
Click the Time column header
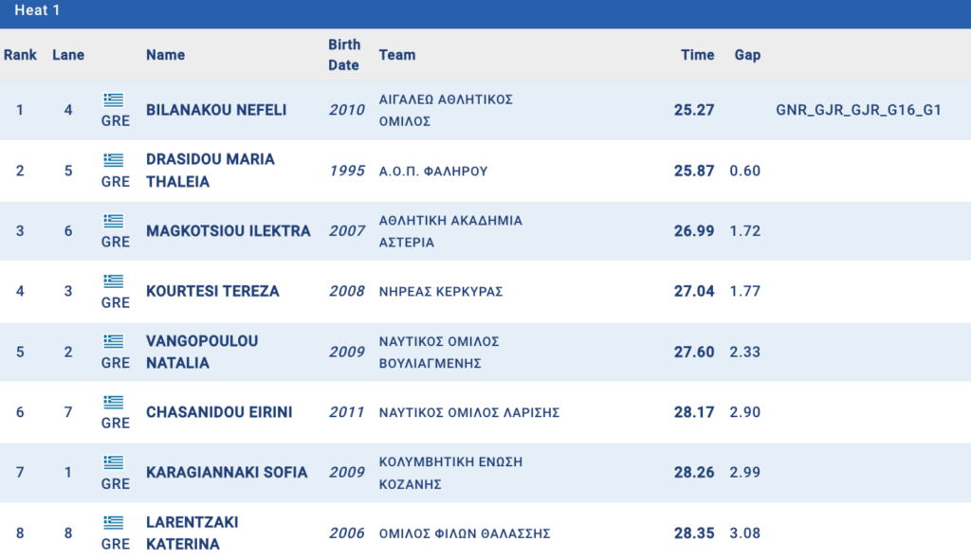697,55
